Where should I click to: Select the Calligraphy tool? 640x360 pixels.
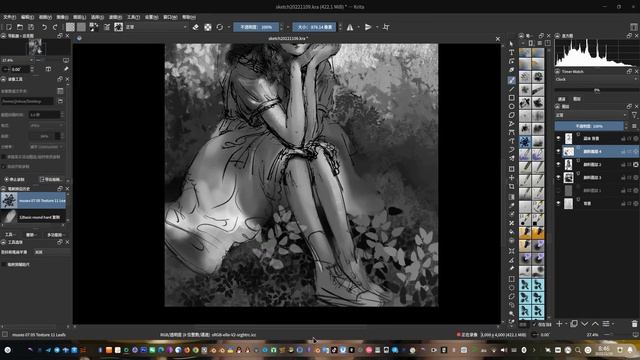[511, 70]
